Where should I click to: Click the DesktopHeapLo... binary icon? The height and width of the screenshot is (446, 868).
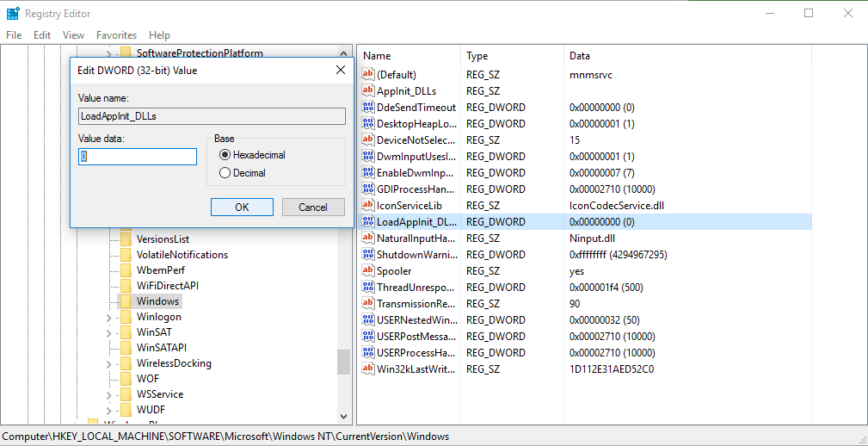pyautogui.click(x=368, y=123)
